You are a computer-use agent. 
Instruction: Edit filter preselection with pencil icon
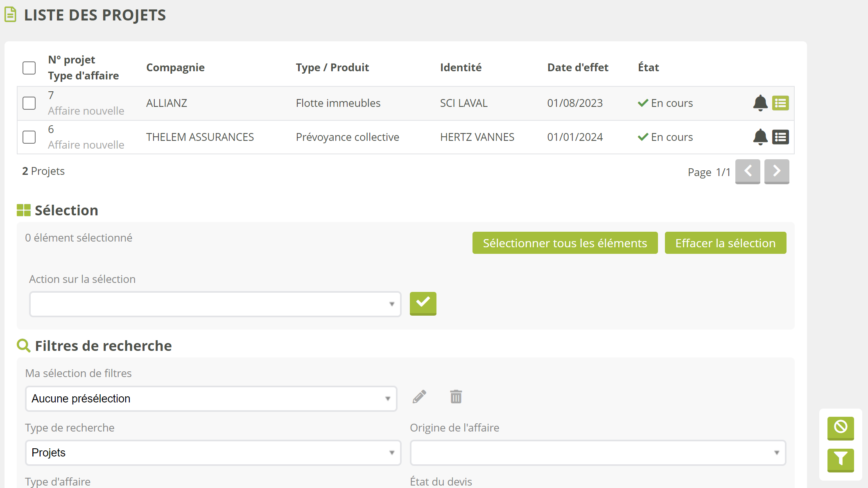click(419, 397)
